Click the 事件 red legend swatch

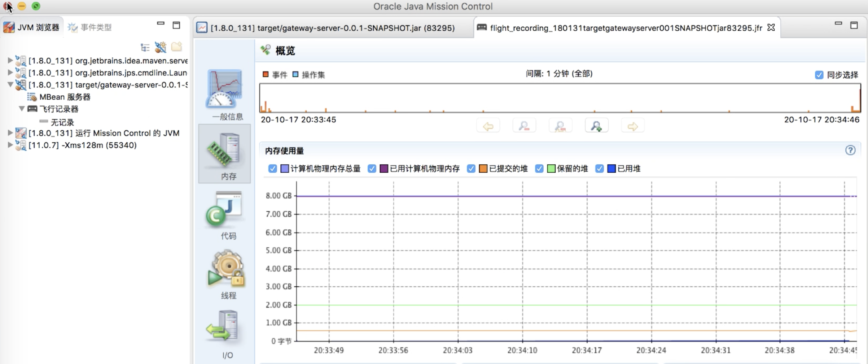(266, 74)
